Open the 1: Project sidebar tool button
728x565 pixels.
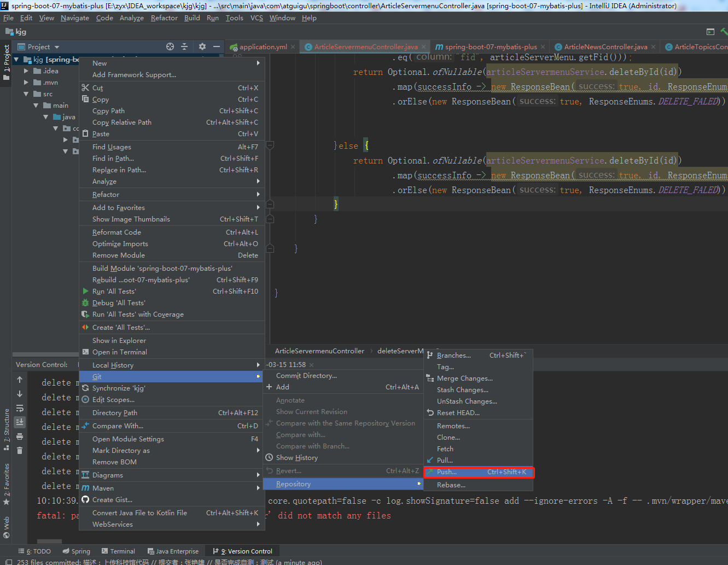point(7,62)
